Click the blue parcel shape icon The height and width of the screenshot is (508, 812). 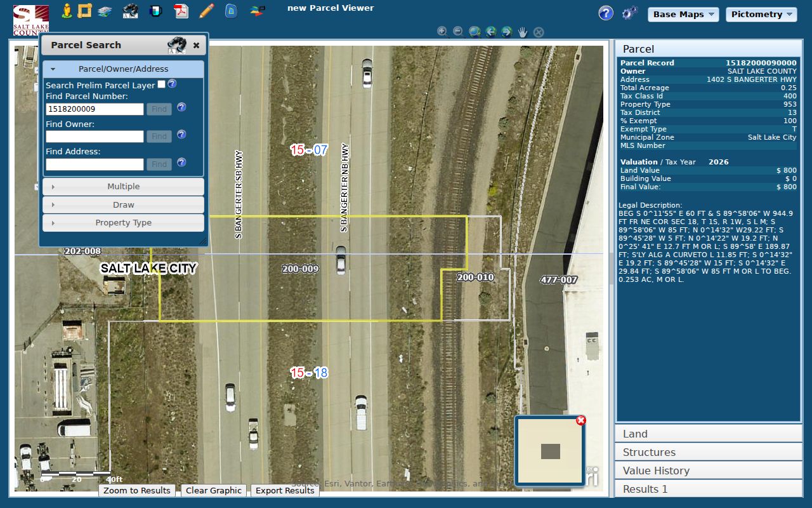click(x=232, y=11)
